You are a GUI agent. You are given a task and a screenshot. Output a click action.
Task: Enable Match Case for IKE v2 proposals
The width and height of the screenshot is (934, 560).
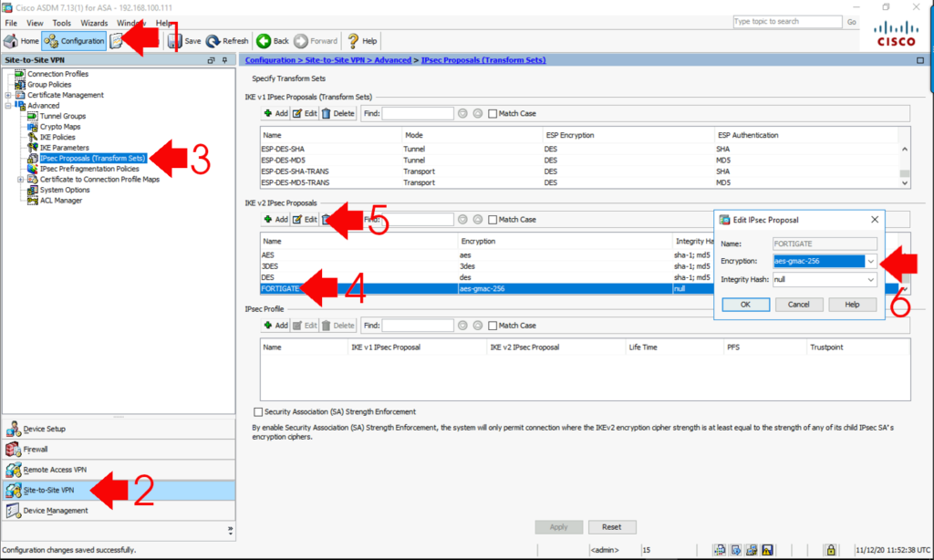click(493, 220)
